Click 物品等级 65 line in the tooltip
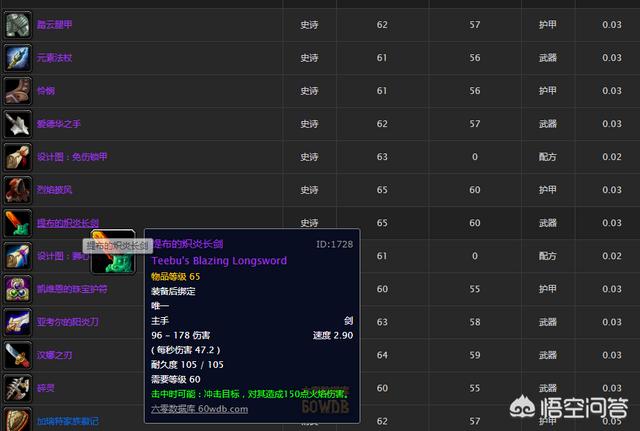 click(x=176, y=276)
